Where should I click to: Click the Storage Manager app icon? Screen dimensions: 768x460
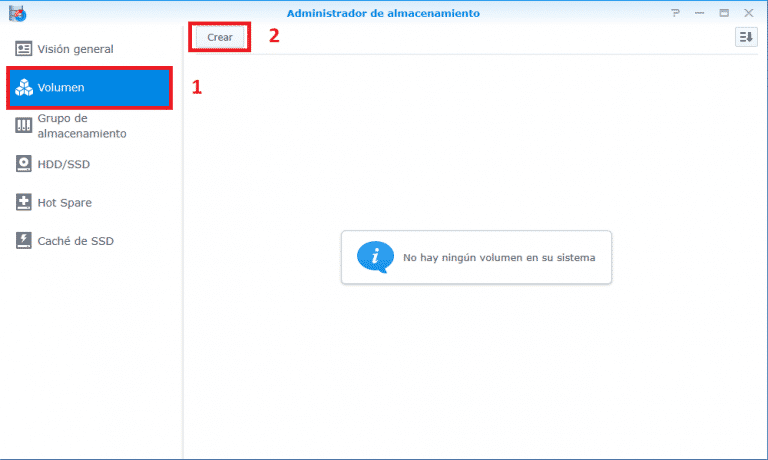17,13
